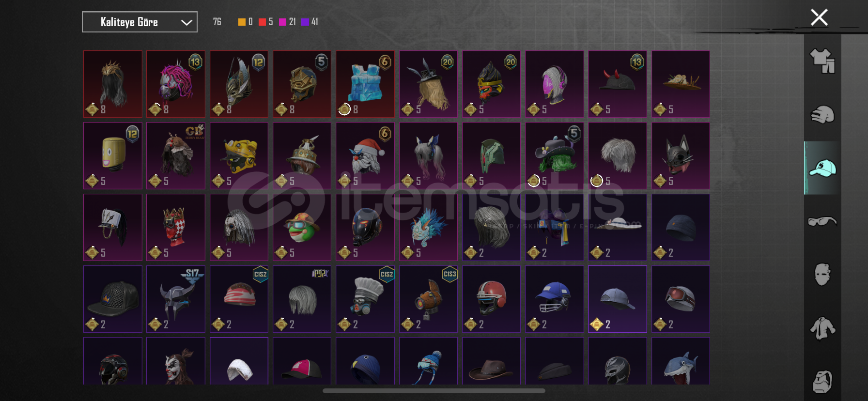Image resolution: width=868 pixels, height=401 pixels.
Task: Open the face mask category icon
Action: pos(822,275)
